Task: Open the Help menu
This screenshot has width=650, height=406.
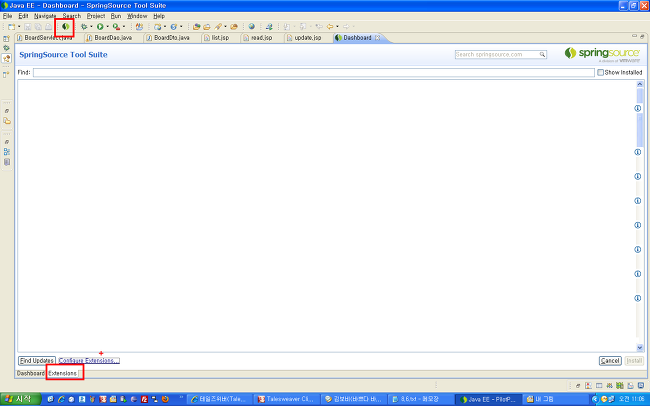Action: pyautogui.click(x=159, y=16)
